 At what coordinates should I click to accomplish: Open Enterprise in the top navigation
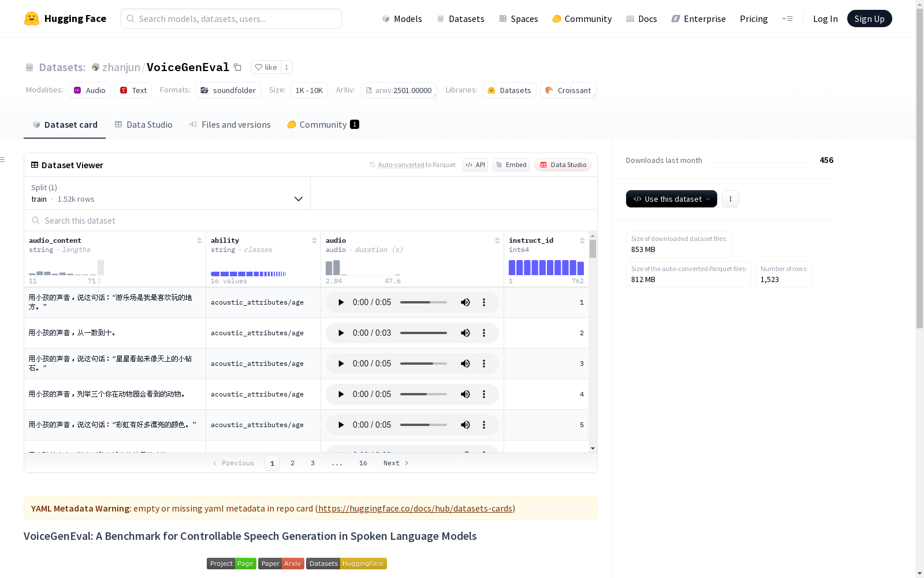click(x=699, y=18)
